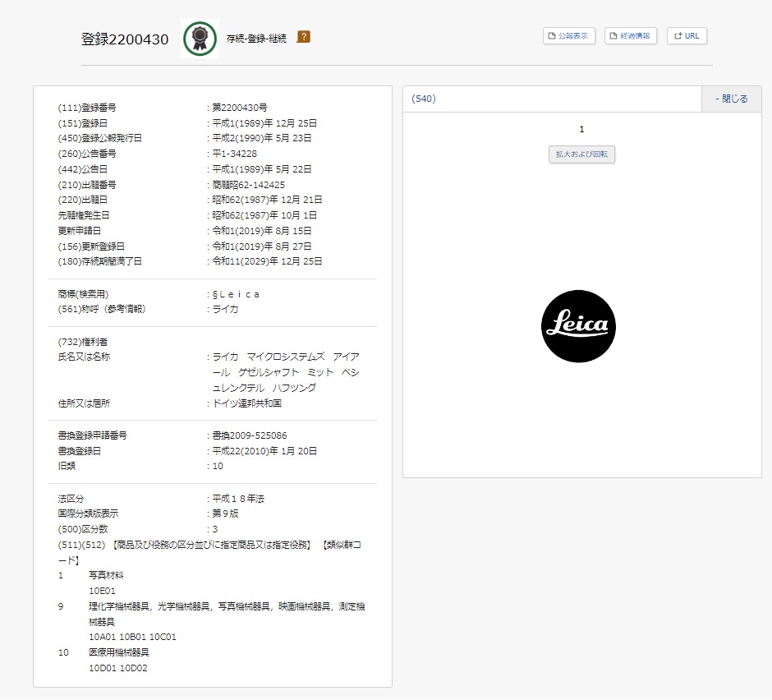This screenshot has width=772, height=700.
Task: Click the Leica trademark logo image
Action: point(578,326)
